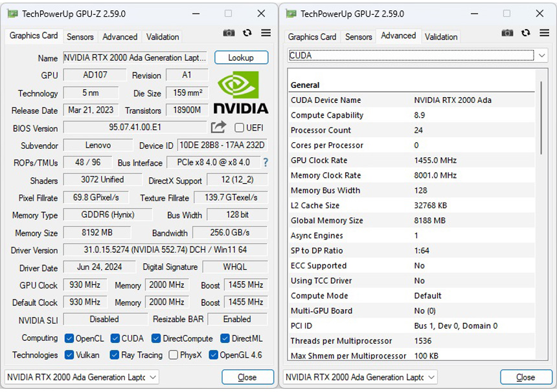Viewport: 557px width, 392px height.
Task: Expand the CUDA category dropdown
Action: tap(542, 56)
